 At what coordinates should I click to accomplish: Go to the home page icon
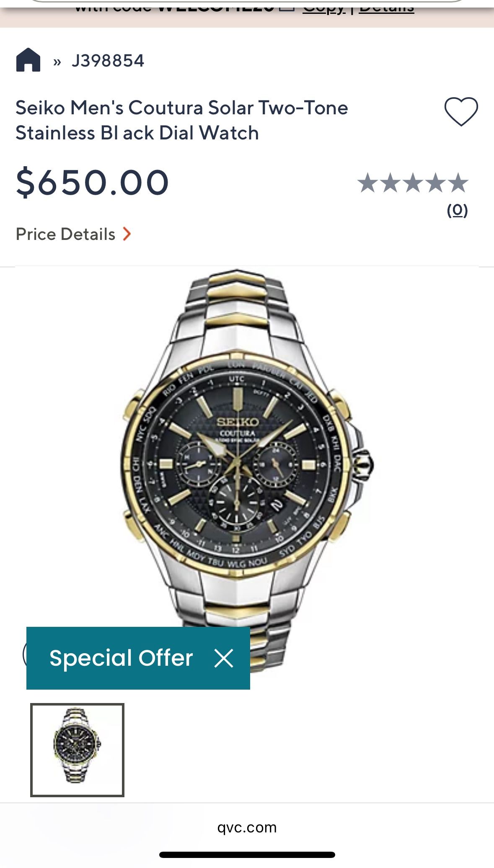click(x=28, y=60)
